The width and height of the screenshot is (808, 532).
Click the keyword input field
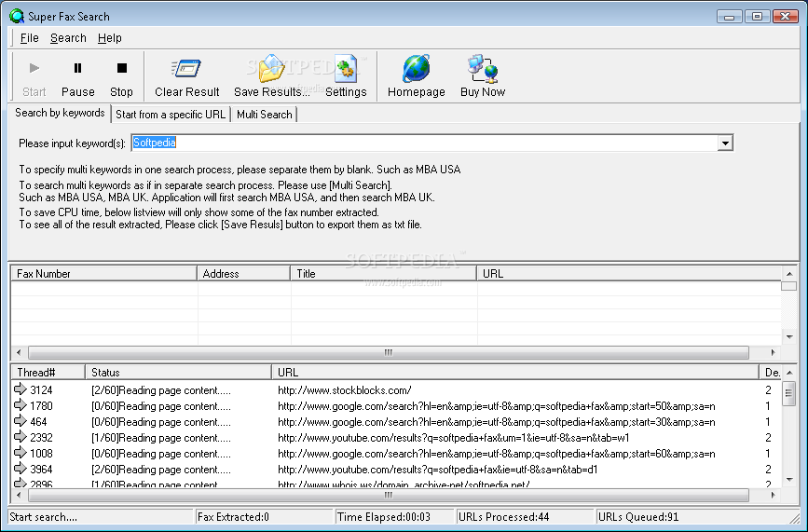tap(424, 143)
